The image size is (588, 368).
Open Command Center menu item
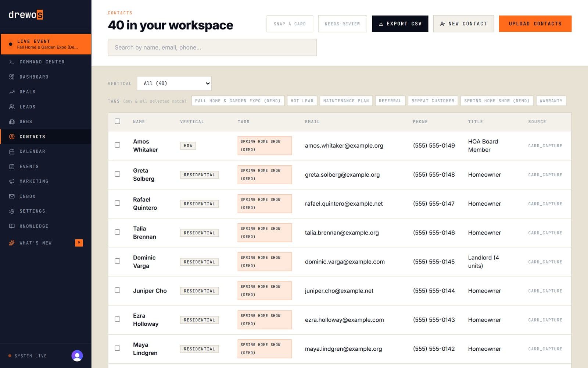[46, 62]
